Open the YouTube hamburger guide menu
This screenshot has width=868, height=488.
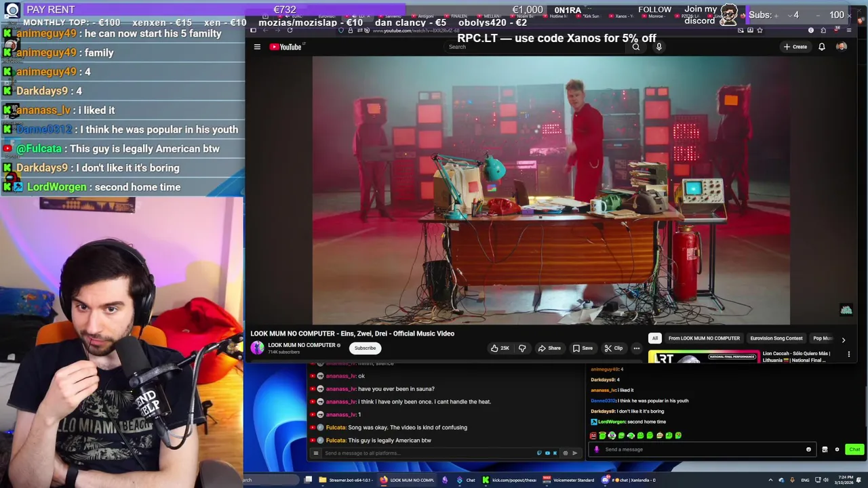pyautogui.click(x=257, y=47)
